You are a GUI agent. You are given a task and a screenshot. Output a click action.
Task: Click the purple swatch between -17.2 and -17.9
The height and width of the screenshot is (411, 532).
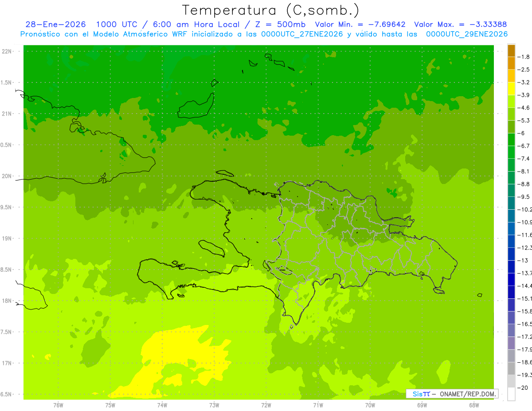coord(511,343)
